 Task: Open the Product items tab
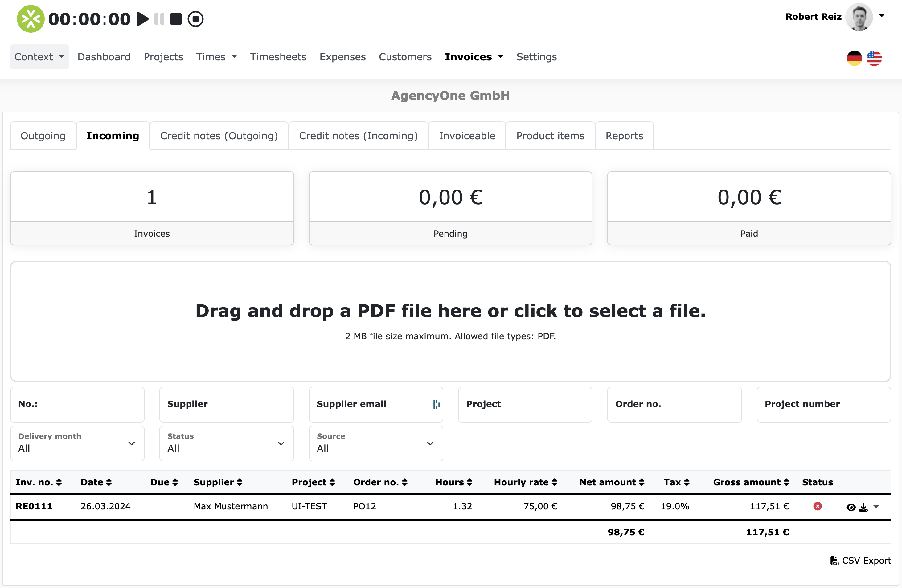pos(550,136)
